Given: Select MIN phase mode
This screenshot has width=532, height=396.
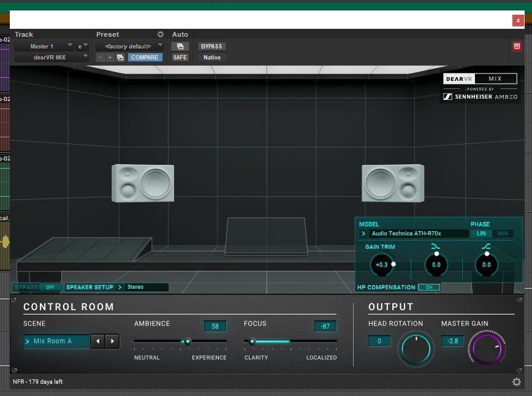Looking at the screenshot, I should tap(503, 234).
